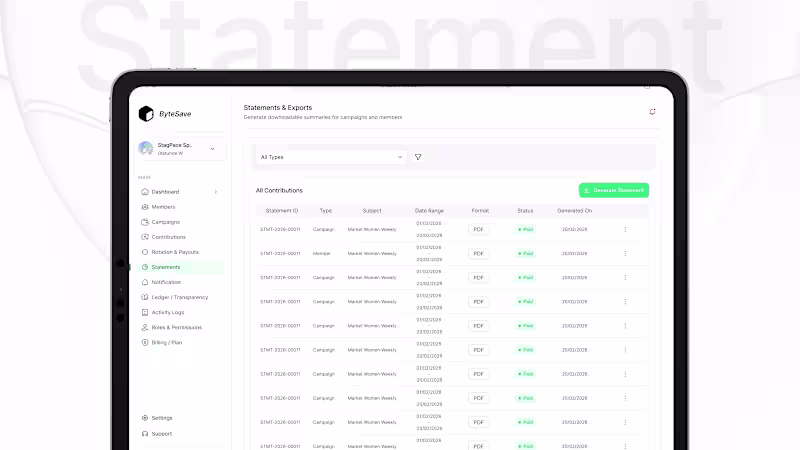Image resolution: width=800 pixels, height=450 pixels.
Task: Click the Type column header
Action: (326, 211)
